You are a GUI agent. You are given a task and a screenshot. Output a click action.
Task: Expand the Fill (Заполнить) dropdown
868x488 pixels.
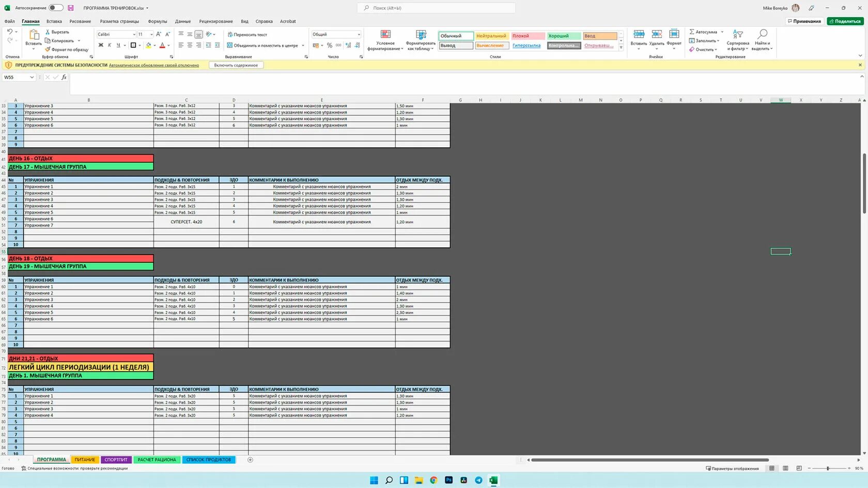pyautogui.click(x=718, y=41)
